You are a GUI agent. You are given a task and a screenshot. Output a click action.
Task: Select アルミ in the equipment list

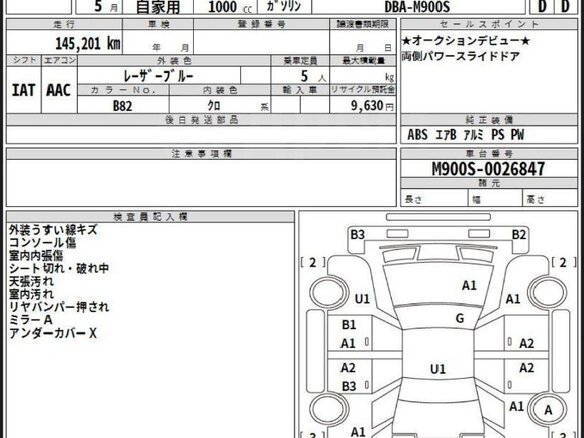(x=474, y=135)
